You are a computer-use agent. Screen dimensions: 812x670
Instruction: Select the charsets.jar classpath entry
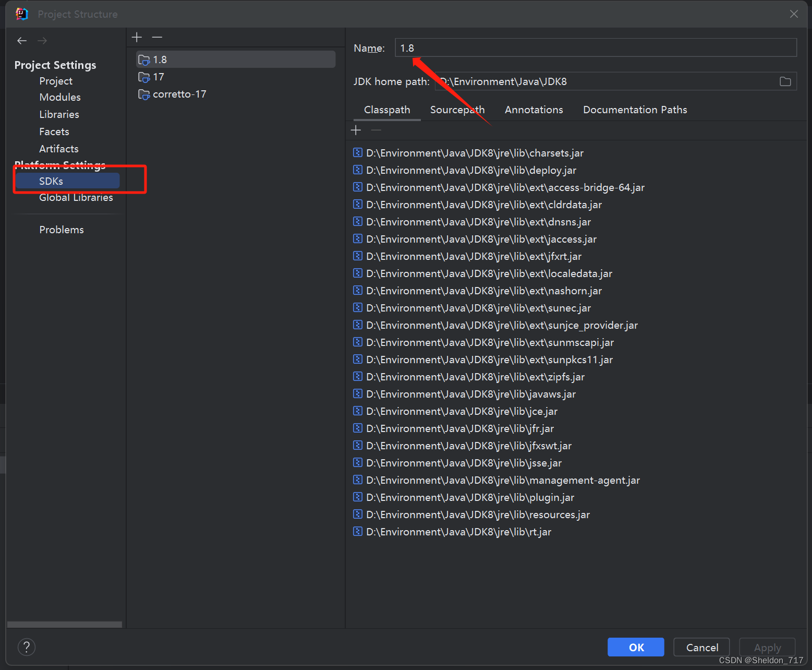coord(474,153)
